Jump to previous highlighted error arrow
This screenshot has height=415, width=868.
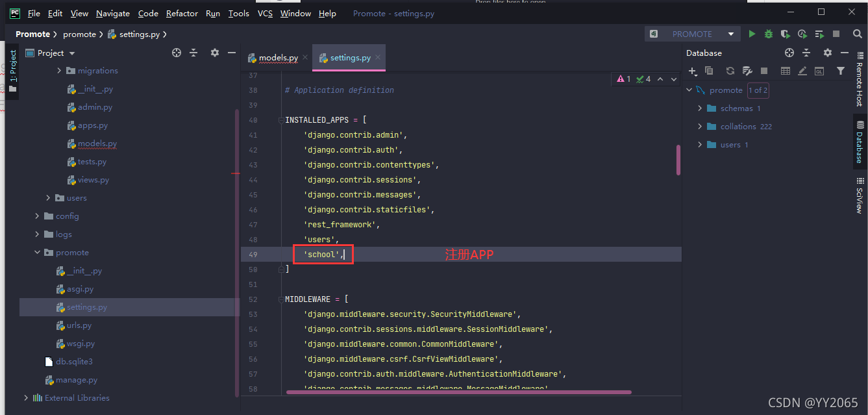(660, 79)
